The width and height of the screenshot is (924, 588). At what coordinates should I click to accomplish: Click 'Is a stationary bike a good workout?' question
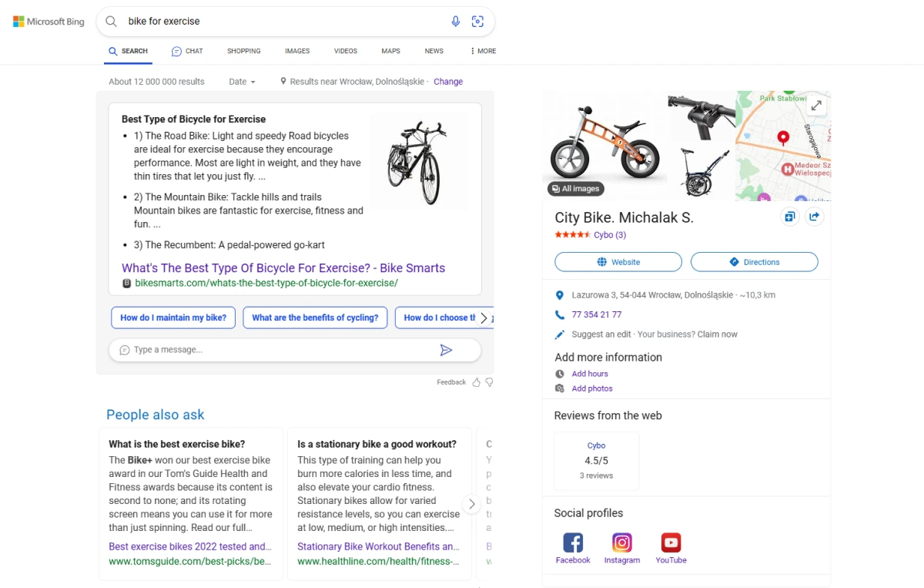pyautogui.click(x=377, y=444)
